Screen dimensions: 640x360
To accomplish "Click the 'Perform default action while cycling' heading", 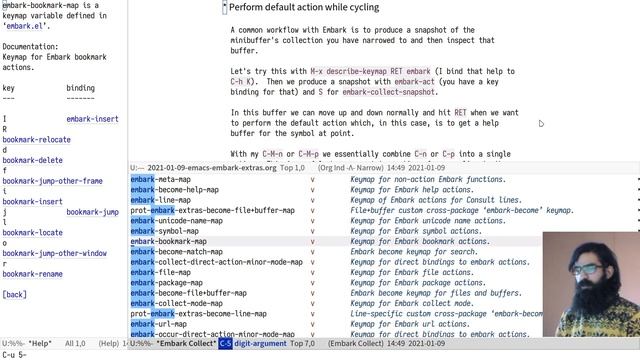I will pyautogui.click(x=304, y=7).
